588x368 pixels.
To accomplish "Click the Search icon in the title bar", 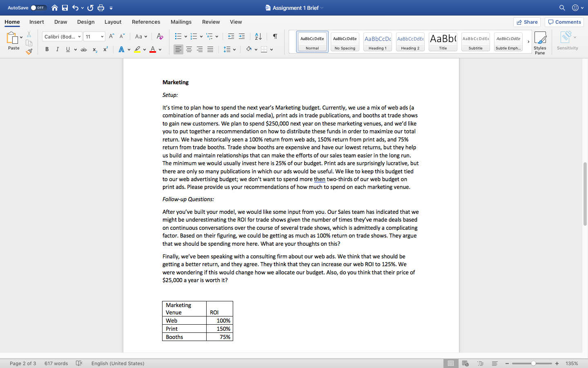I will [x=562, y=7].
